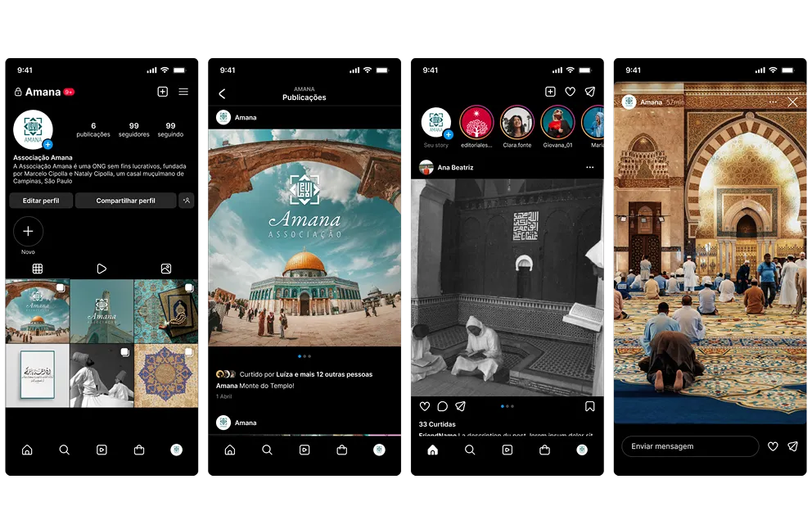Add new highlight with Novo plus circle
The image size is (812, 529).
click(x=28, y=231)
